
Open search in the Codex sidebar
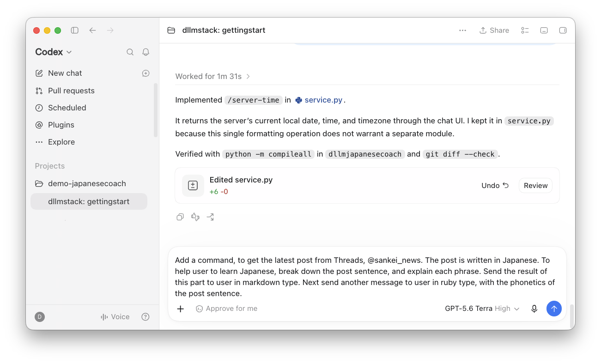click(130, 52)
